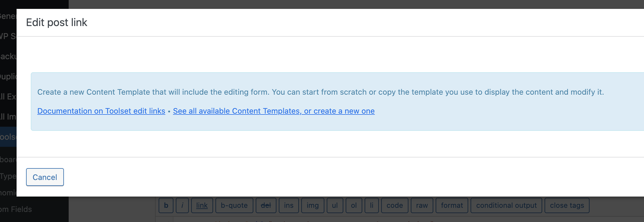Click the li list item button
644x222 pixels.
371,205
